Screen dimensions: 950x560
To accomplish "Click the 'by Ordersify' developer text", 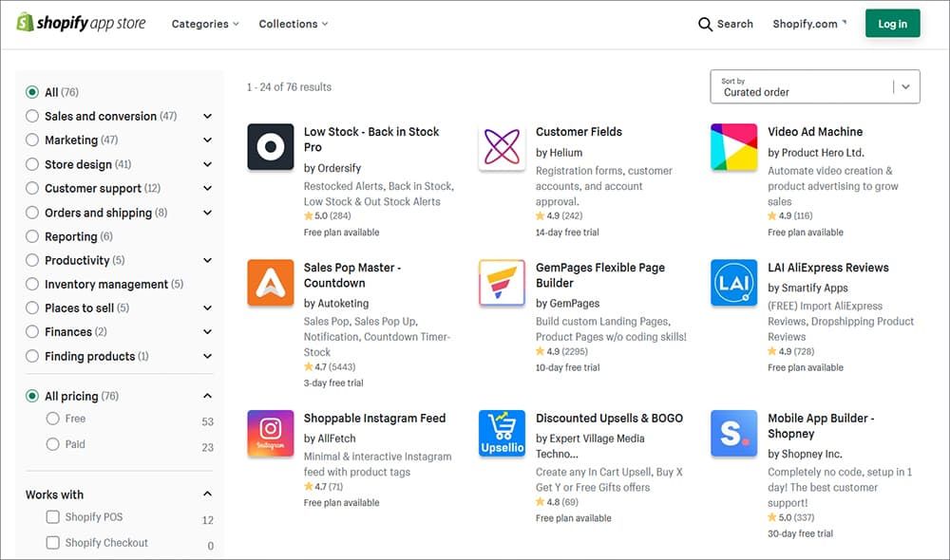I will tap(332, 168).
